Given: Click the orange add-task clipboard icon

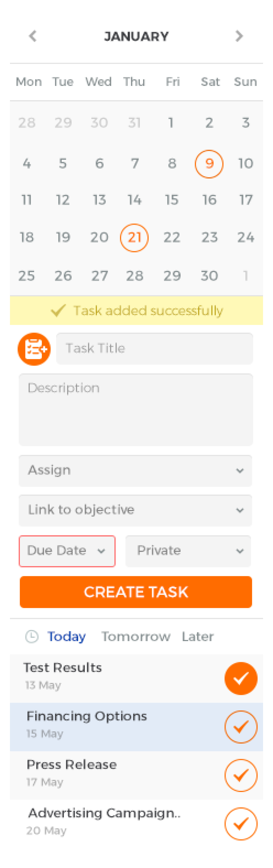Looking at the screenshot, I should click(x=34, y=349).
